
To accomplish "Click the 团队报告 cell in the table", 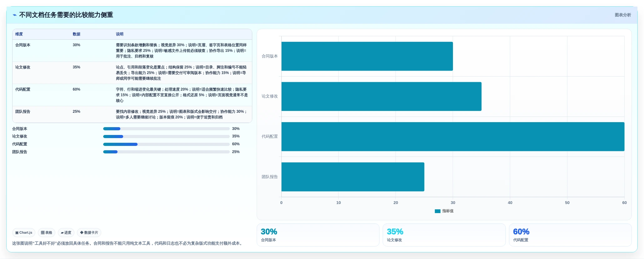I will click(x=23, y=112).
